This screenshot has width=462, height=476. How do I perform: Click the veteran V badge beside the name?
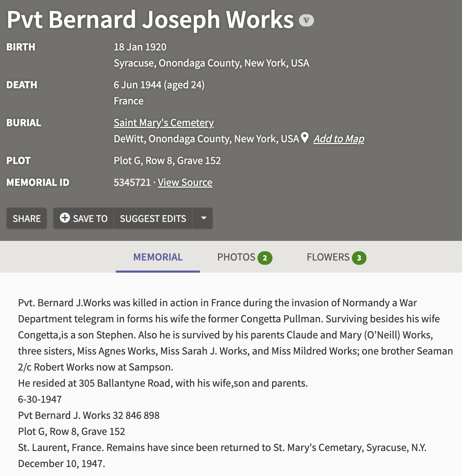[306, 20]
